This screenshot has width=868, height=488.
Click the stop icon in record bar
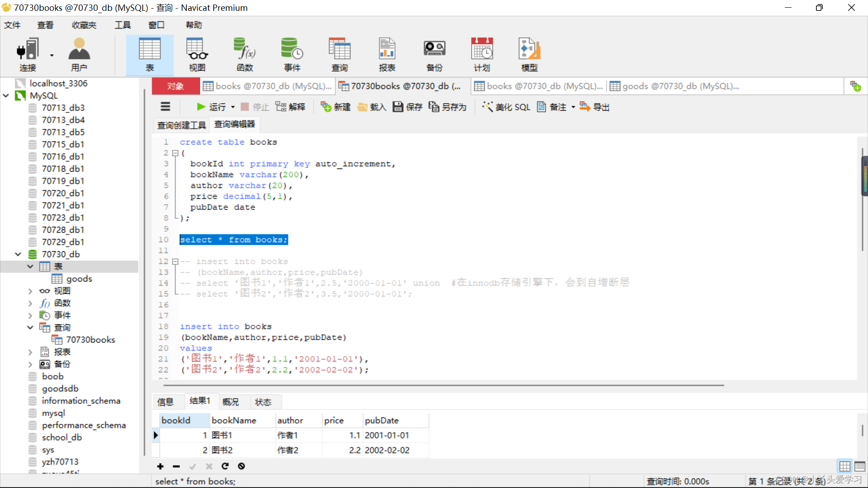(241, 466)
